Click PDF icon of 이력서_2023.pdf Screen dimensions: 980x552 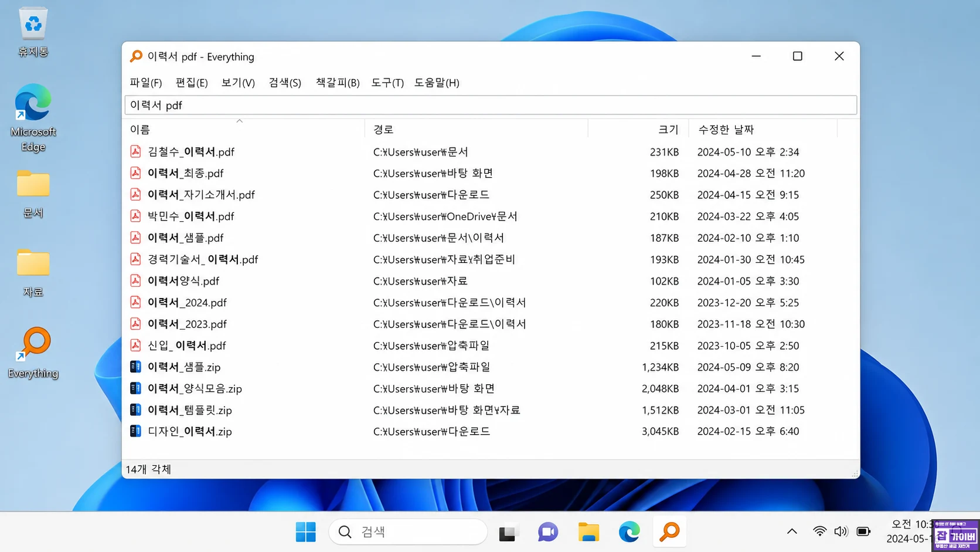[x=135, y=324]
